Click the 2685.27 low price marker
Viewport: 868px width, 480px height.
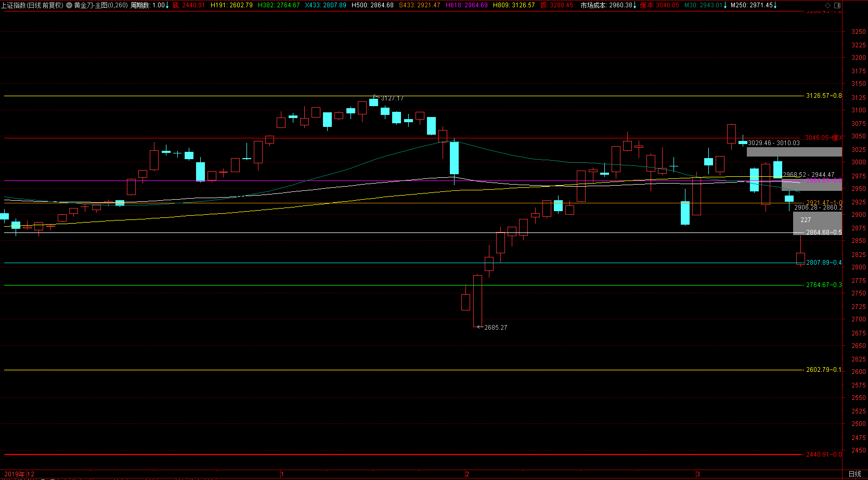click(x=496, y=328)
